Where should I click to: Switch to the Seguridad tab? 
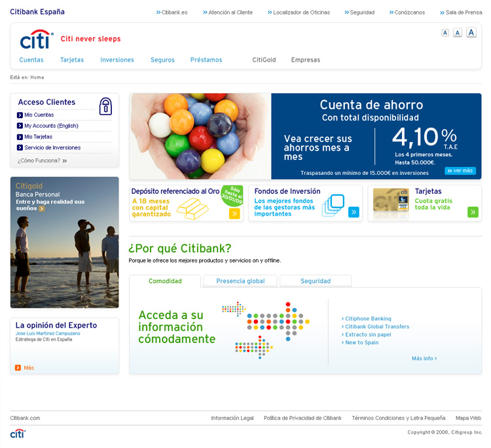tap(316, 281)
